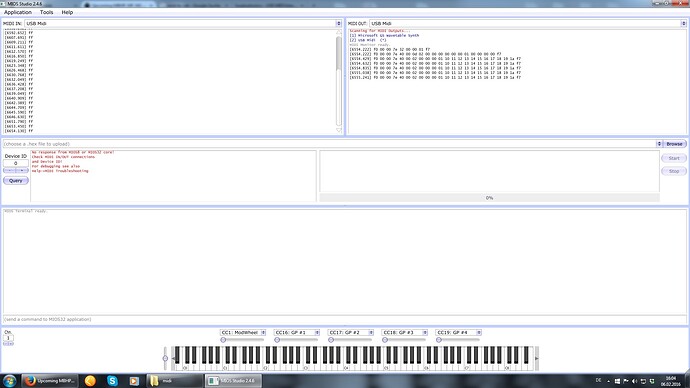The width and height of the screenshot is (690, 388).
Task: Click the Start upload button
Action: tap(674, 158)
